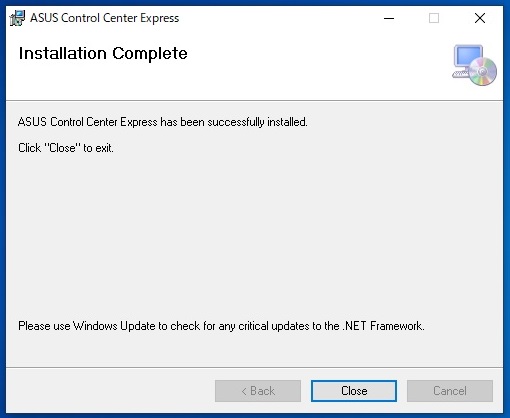Screen dimensions: 510x418
Task: Click the greyed-out Cancel button
Action: [450, 391]
